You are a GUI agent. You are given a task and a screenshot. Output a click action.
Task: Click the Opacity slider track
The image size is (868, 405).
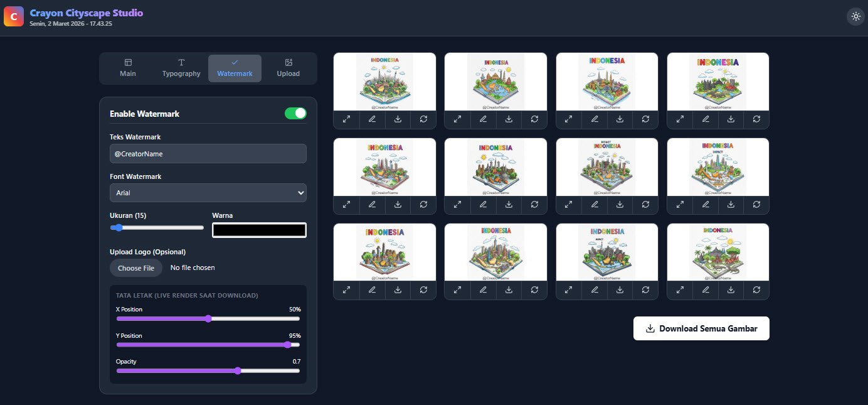(x=208, y=371)
